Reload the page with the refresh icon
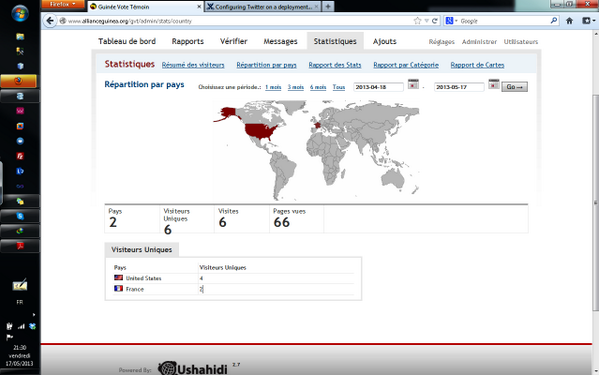Viewport: 599px width, 375px height. pos(434,21)
